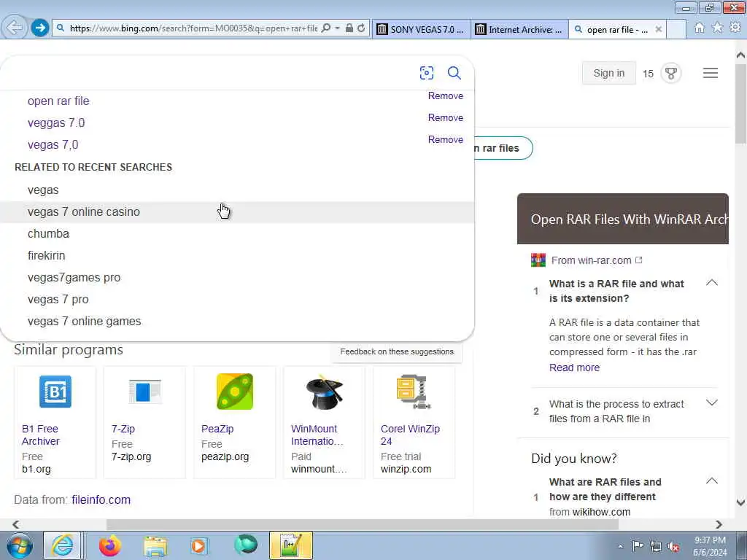
Task: Click the Sign in button
Action: 609,74
